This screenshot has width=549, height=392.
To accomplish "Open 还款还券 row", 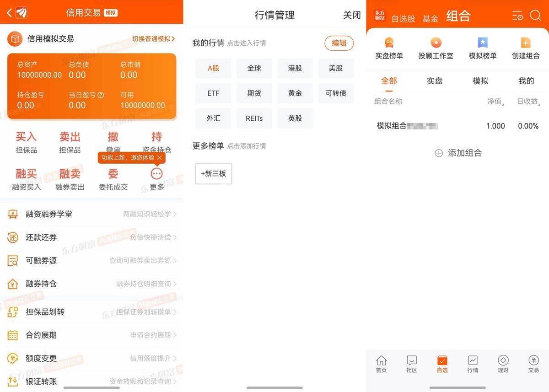I will [x=91, y=237].
